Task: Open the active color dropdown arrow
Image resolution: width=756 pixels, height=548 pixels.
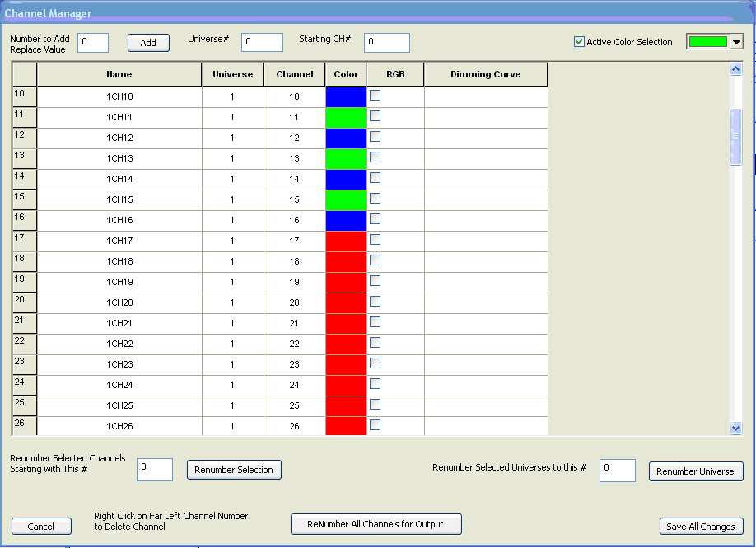Action: pyautogui.click(x=736, y=42)
